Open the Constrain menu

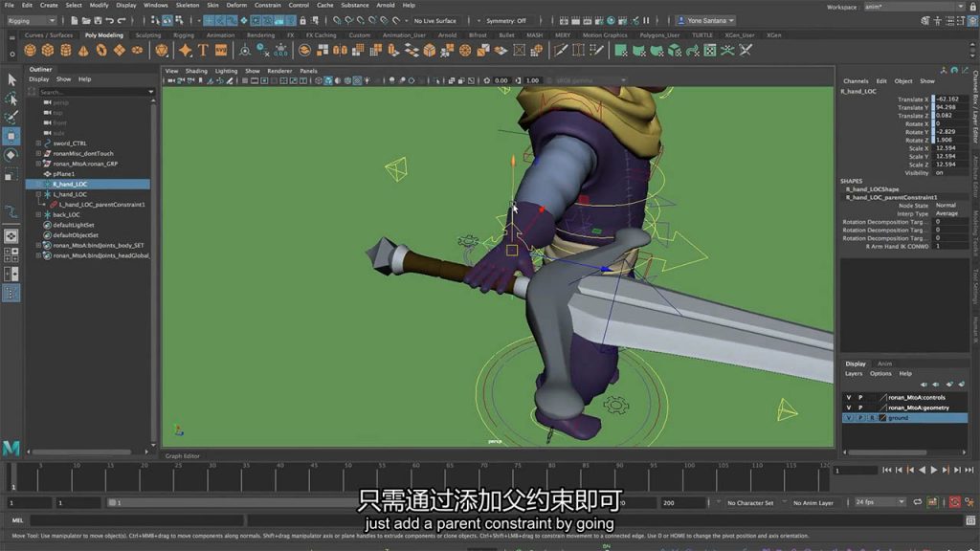pyautogui.click(x=268, y=5)
